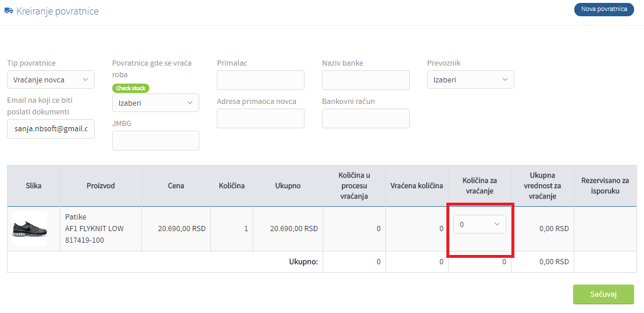Open the Prevoznik carrier dropdown
Viewport: 644px width, 313px height.
[471, 80]
